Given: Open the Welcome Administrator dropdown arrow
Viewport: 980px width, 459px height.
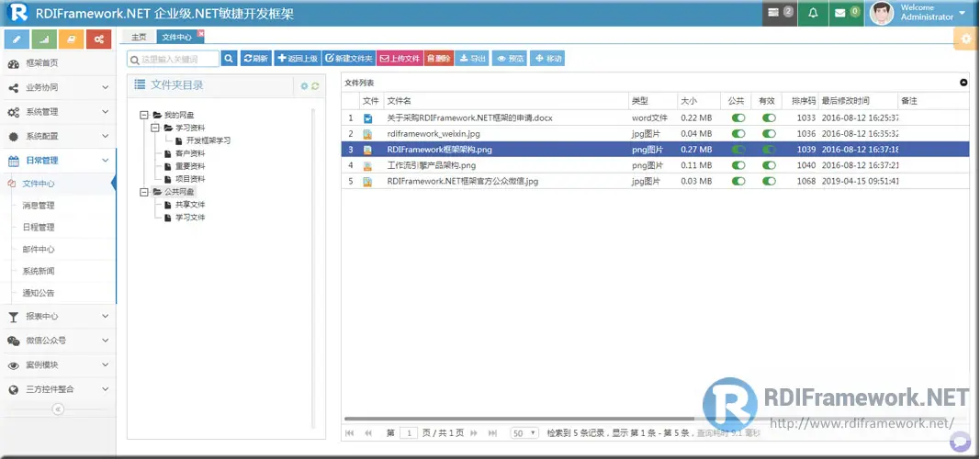Looking at the screenshot, I should [x=962, y=13].
